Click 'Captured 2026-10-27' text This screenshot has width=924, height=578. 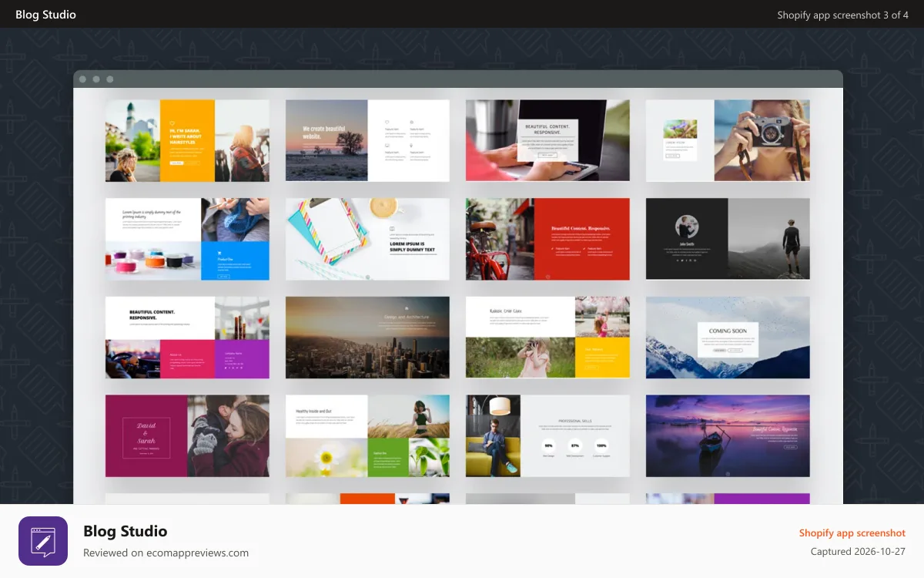point(858,552)
